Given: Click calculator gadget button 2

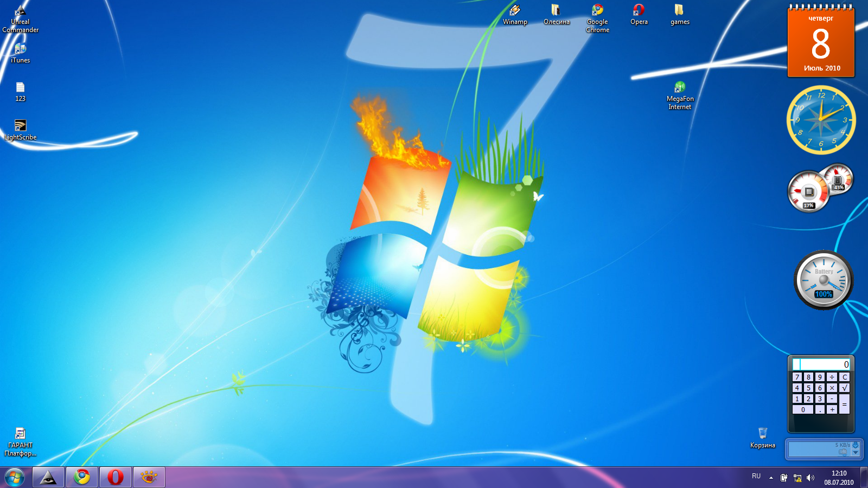Looking at the screenshot, I should click(x=808, y=399).
